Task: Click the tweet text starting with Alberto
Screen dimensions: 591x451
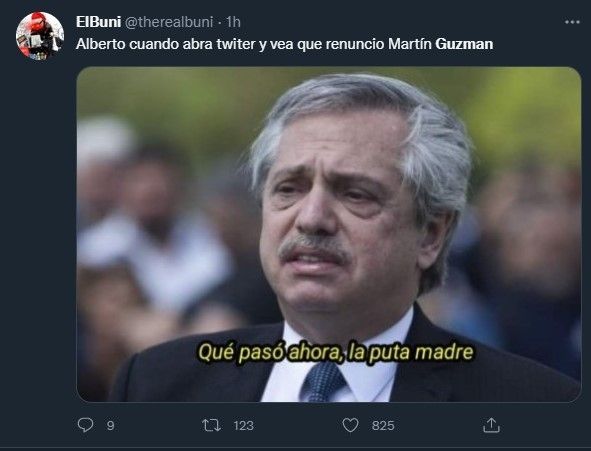Action: point(285,44)
